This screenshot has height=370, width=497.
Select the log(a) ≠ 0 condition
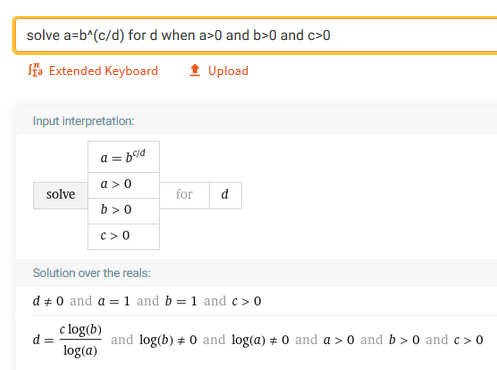pos(260,340)
